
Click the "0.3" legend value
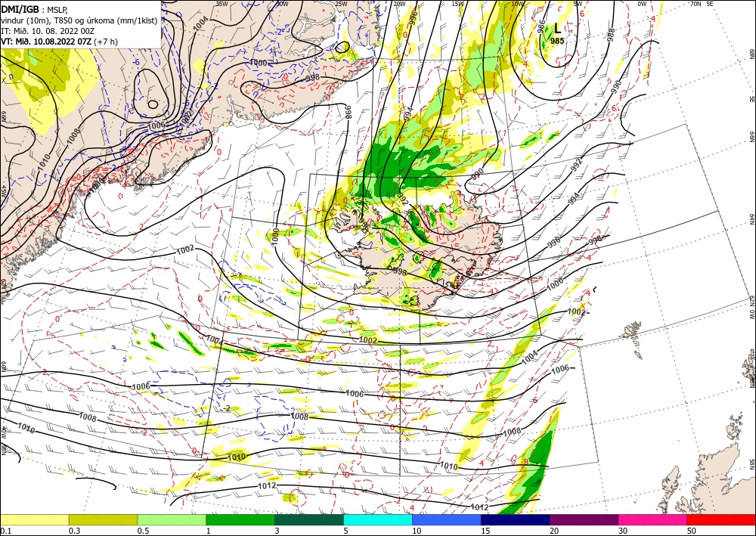(74, 530)
